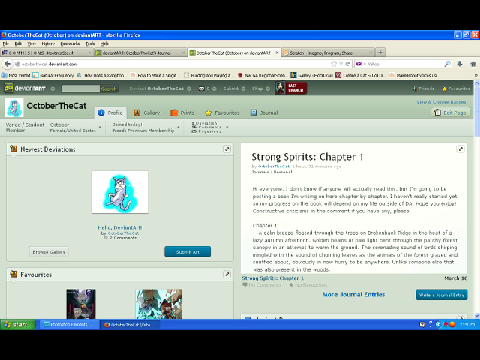This screenshot has height=360, width=480.
Task: Switch to the OctoberTheCat's Journal browser tab
Action: [x=140, y=53]
